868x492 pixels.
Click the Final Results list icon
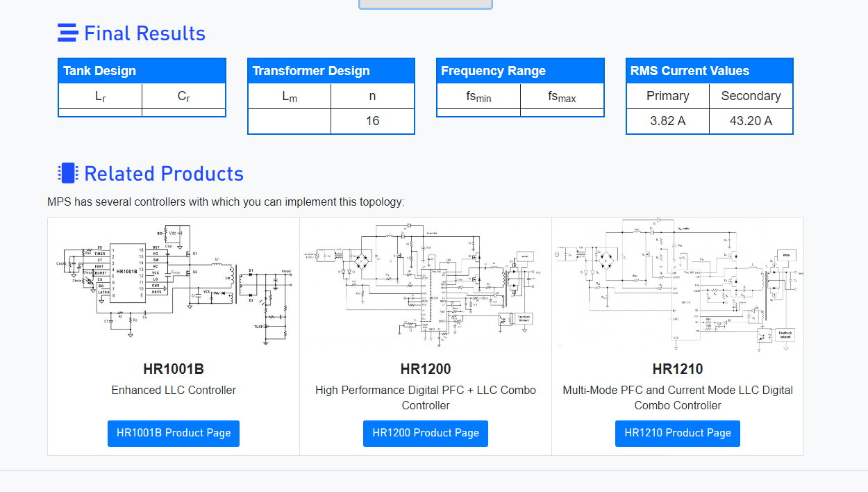pyautogui.click(x=67, y=33)
